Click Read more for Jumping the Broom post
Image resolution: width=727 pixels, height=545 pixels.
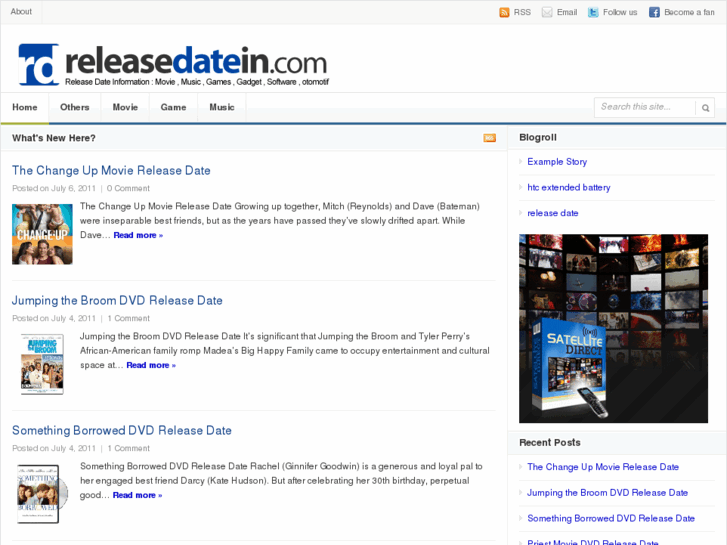[x=151, y=365]
